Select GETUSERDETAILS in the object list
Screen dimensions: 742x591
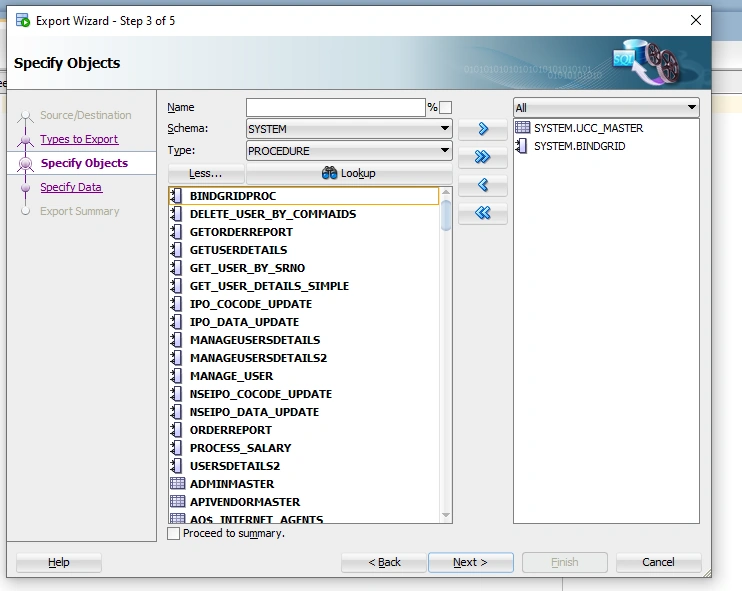[x=304, y=250]
